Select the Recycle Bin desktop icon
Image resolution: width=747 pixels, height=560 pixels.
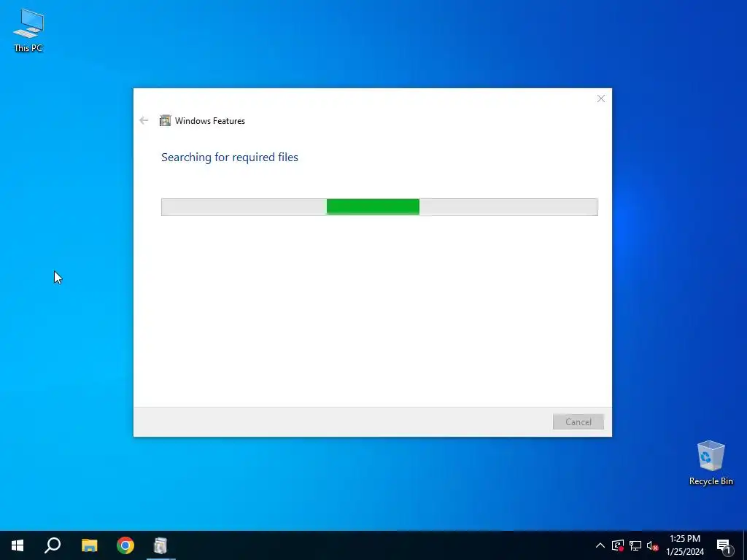[x=711, y=463]
